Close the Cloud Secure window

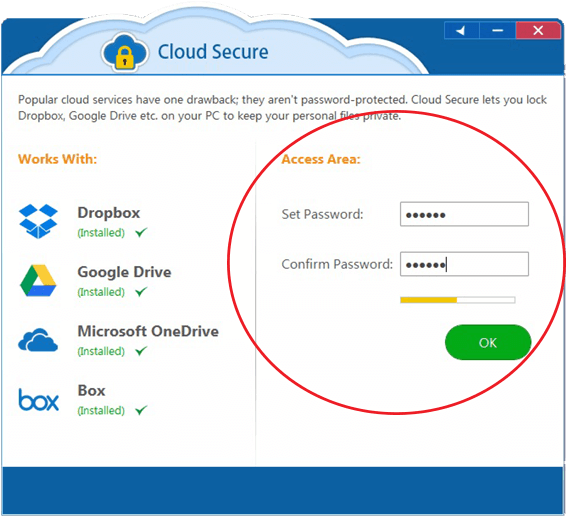point(538,31)
